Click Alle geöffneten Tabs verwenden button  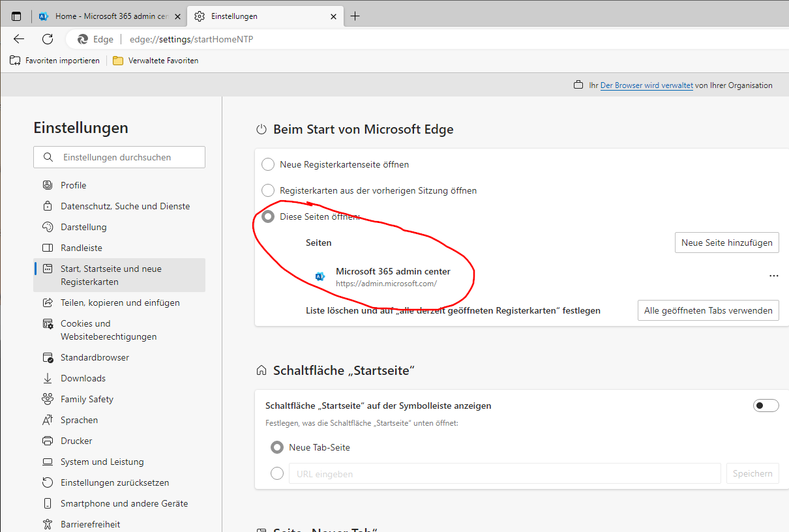709,310
